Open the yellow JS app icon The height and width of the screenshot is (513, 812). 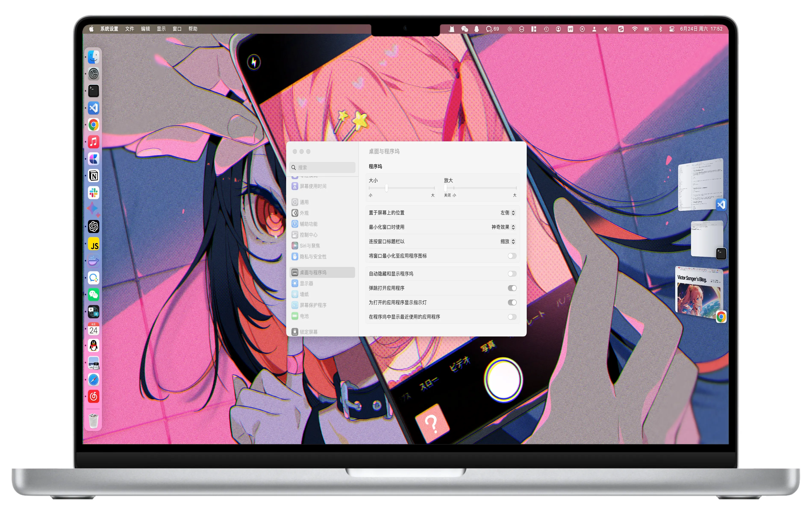(x=93, y=244)
